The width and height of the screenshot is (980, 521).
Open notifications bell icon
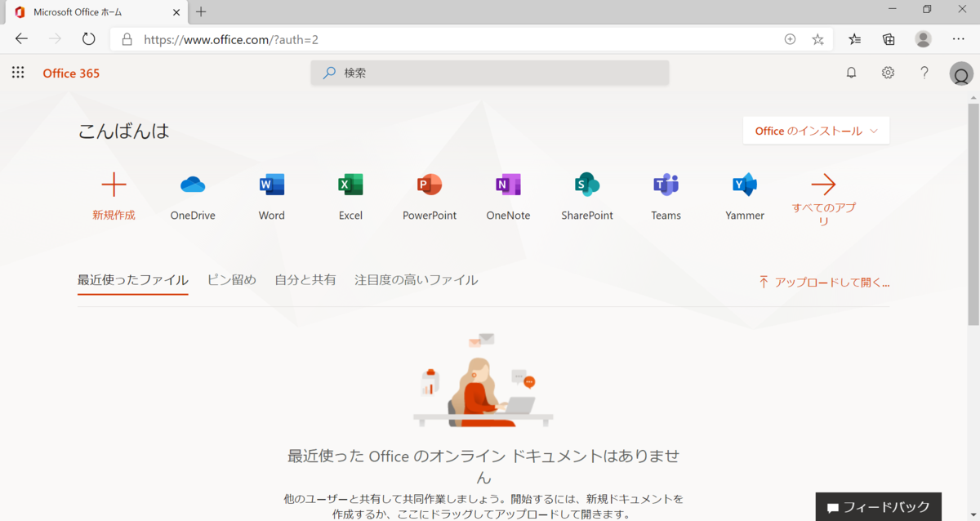click(x=851, y=73)
